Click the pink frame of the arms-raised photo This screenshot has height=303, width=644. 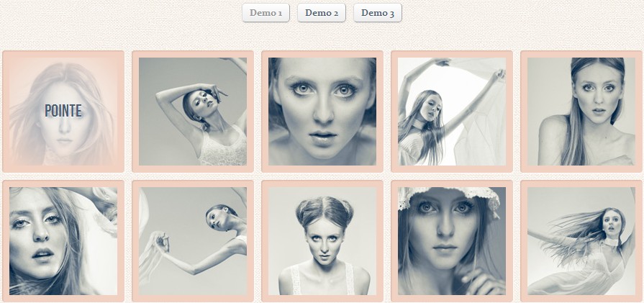coord(135,112)
